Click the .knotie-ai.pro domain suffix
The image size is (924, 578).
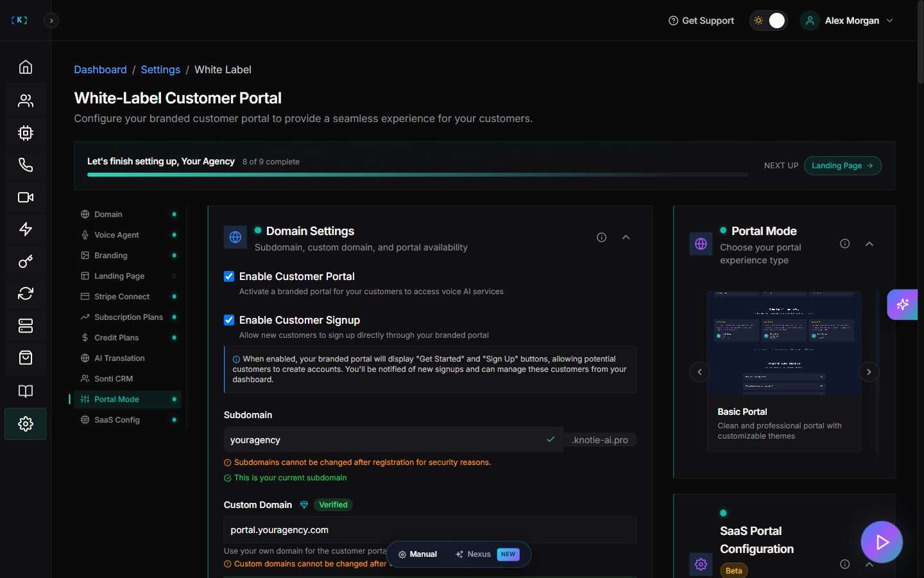[600, 440]
